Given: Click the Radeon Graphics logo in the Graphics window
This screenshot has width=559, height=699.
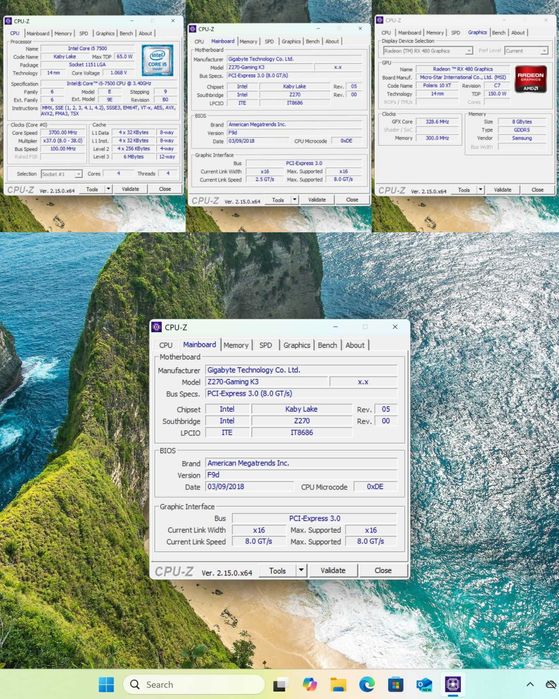Looking at the screenshot, I should [530, 79].
